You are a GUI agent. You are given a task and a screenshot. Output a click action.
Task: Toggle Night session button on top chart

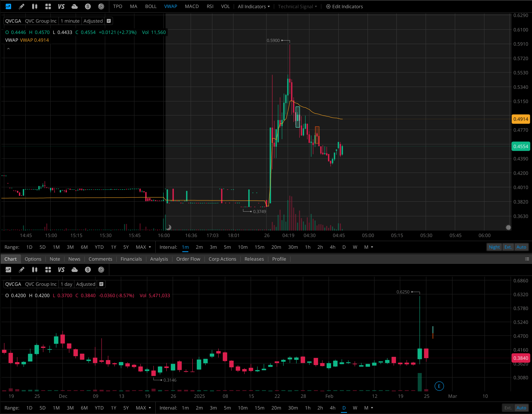[x=494, y=247]
